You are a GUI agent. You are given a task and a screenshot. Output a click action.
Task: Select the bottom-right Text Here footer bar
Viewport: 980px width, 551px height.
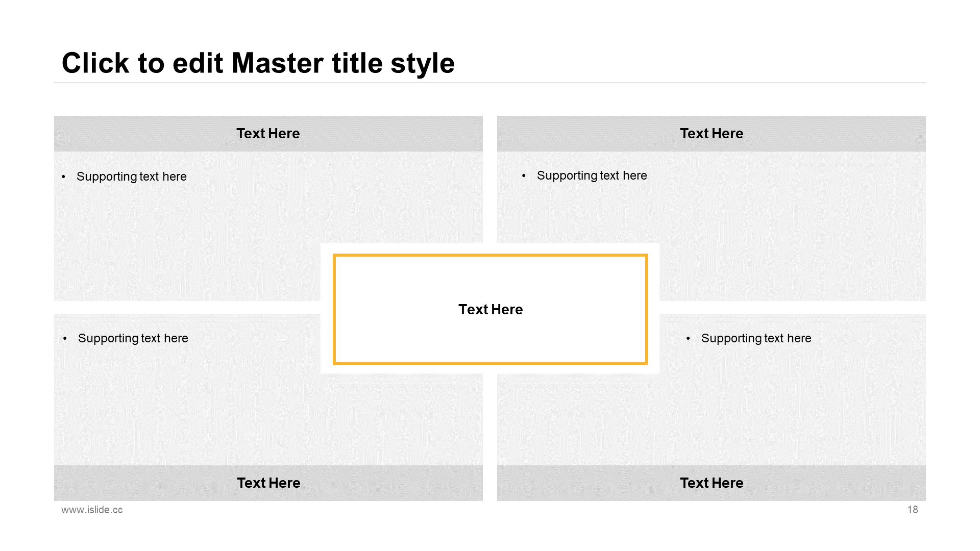[x=712, y=483]
